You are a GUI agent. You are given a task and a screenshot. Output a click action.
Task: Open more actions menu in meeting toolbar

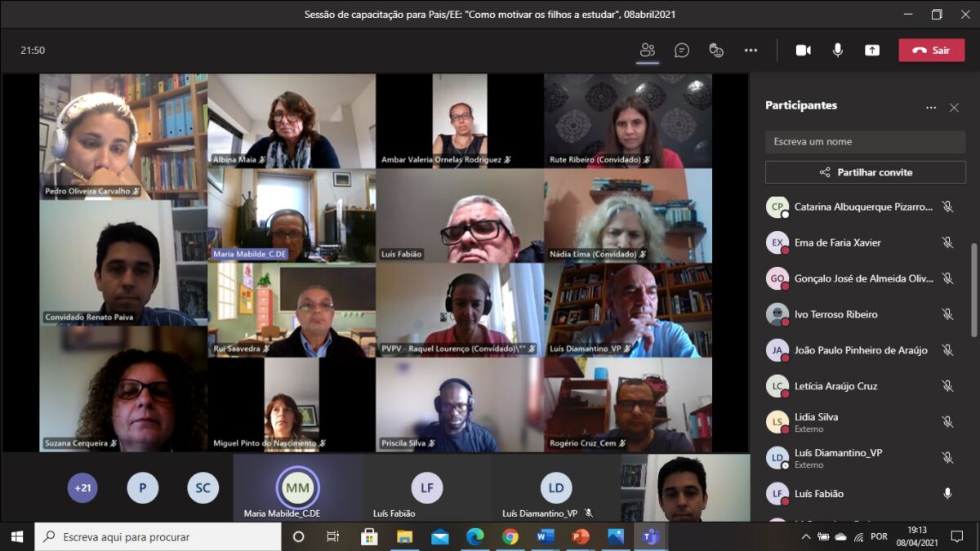(x=751, y=50)
